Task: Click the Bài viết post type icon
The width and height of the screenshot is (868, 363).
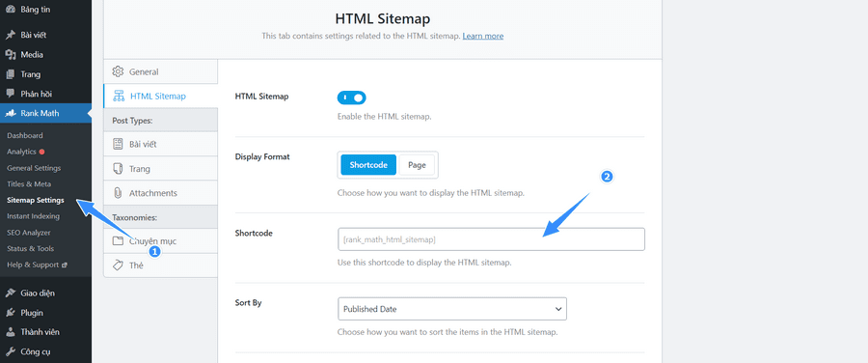Action: [118, 144]
